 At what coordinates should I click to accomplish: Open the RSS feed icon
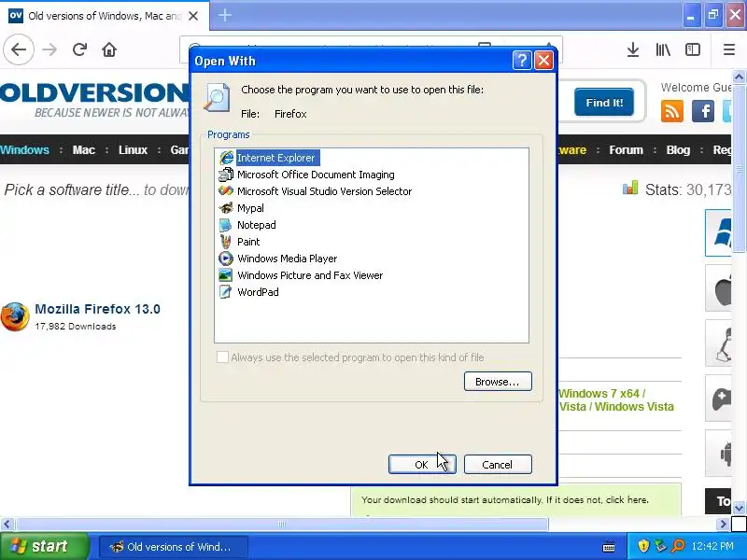click(x=671, y=111)
